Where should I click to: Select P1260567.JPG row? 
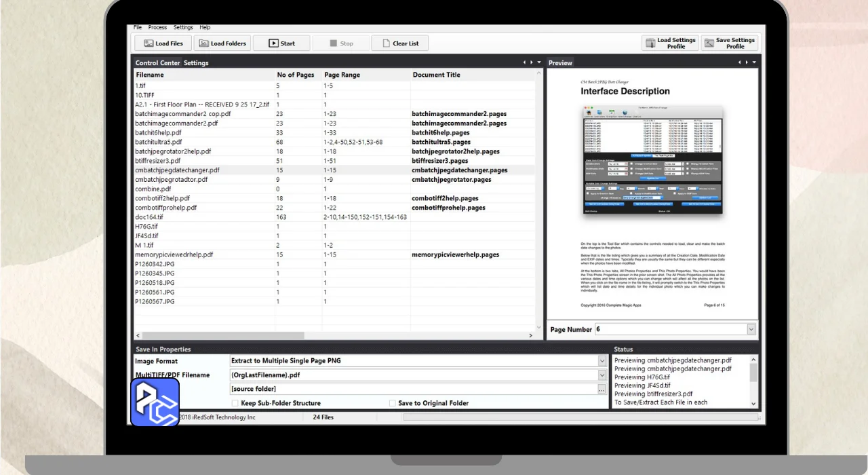[x=334, y=302]
